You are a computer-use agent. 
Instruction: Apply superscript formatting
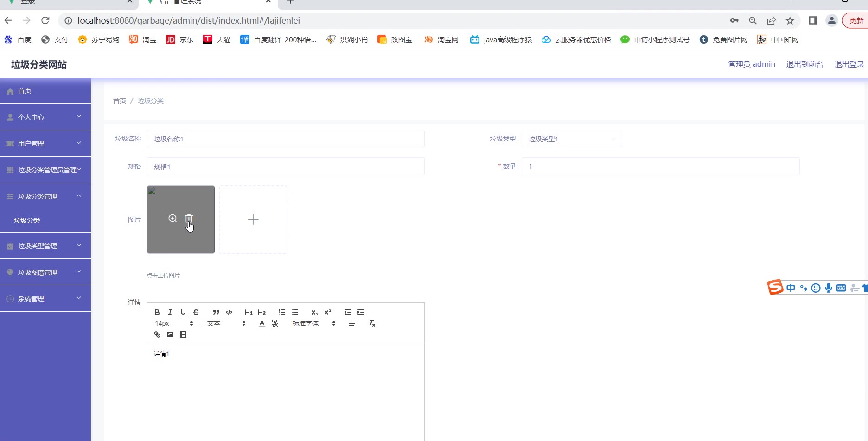328,312
